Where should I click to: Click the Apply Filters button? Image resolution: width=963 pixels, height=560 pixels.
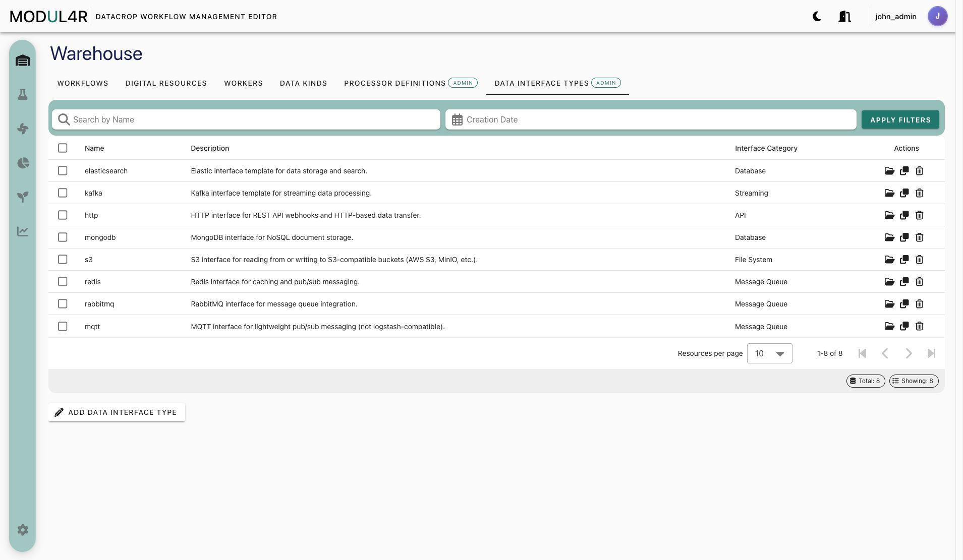pyautogui.click(x=900, y=120)
